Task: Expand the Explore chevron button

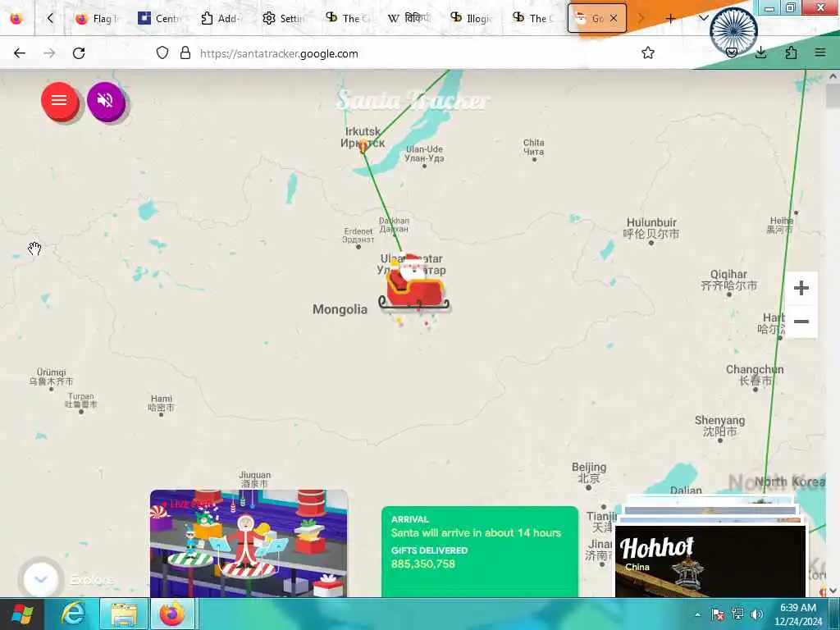Action: point(41,578)
